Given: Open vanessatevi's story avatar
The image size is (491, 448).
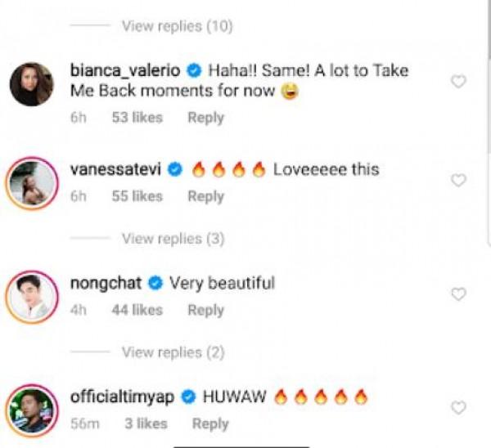Looking at the screenshot, I should (x=32, y=183).
